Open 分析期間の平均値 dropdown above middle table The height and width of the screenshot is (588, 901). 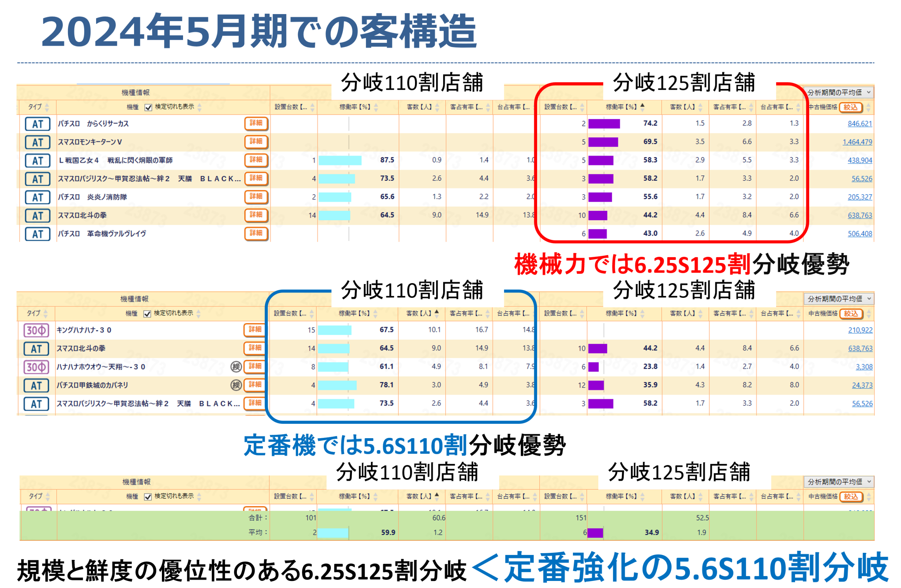(x=839, y=299)
